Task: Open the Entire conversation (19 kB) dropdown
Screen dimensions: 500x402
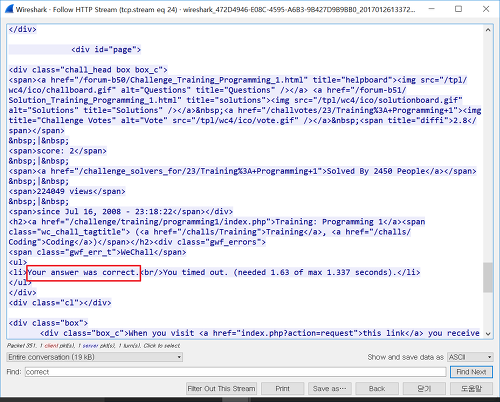Action: point(94,357)
